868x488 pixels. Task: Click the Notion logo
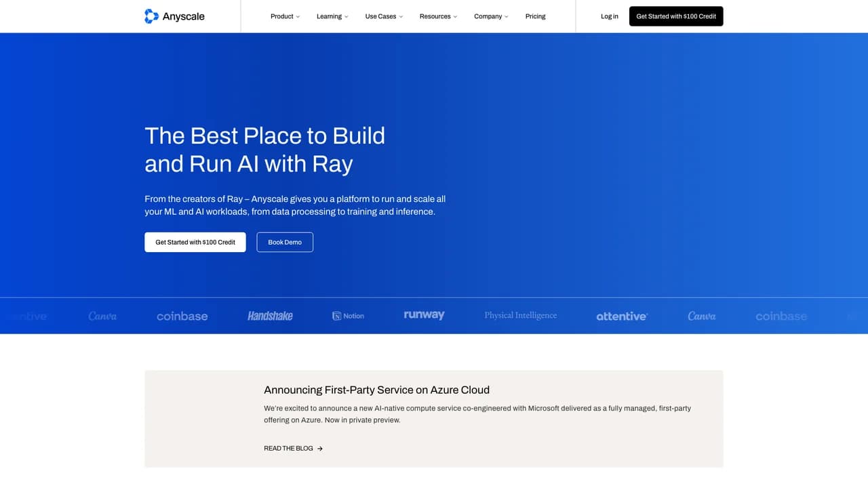coord(348,316)
